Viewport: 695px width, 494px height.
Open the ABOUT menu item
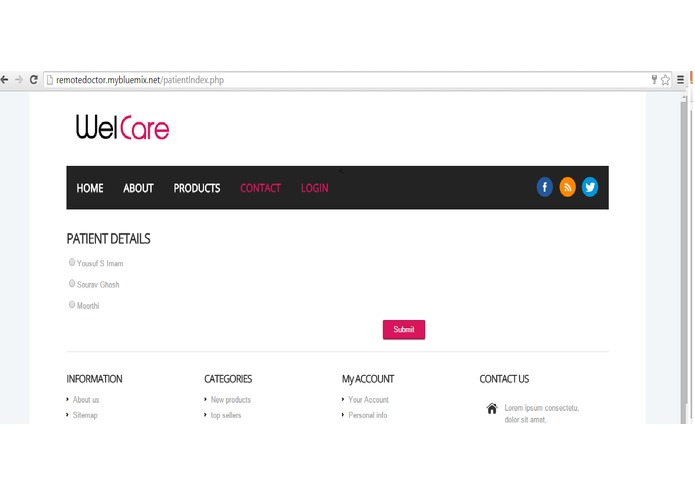138,188
